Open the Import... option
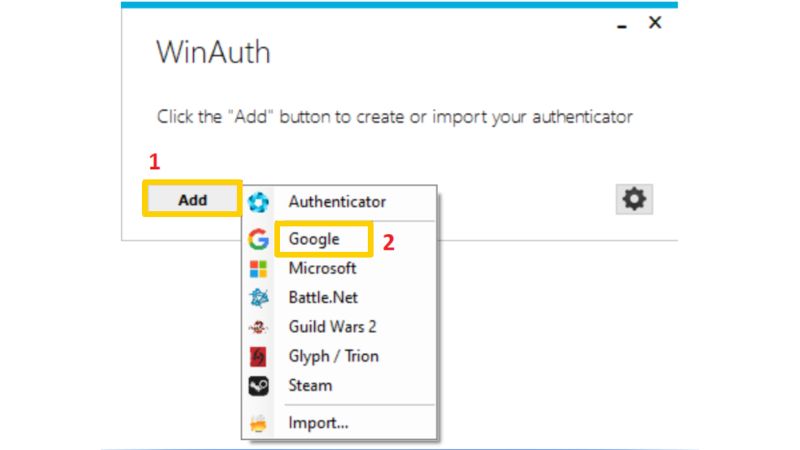This screenshot has width=800, height=450. (340, 423)
